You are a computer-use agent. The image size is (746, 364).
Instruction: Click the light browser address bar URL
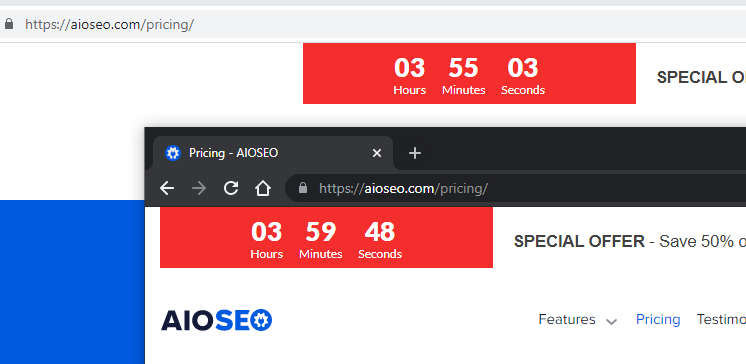109,24
